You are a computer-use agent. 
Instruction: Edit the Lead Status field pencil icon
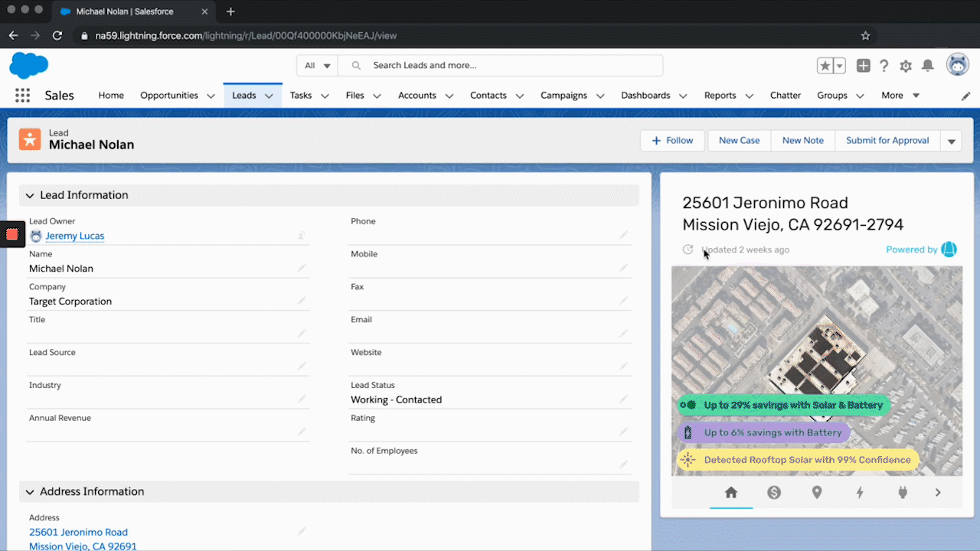click(624, 399)
